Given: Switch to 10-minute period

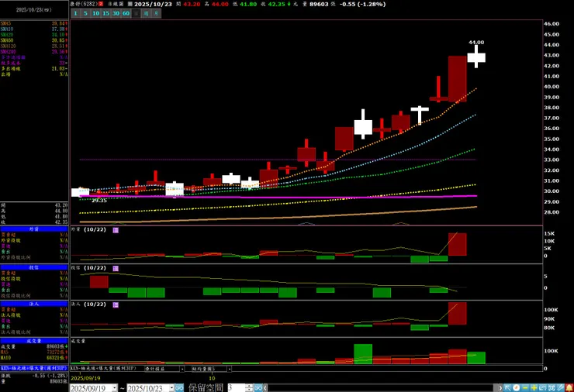Looking at the screenshot, I should coord(96,13).
